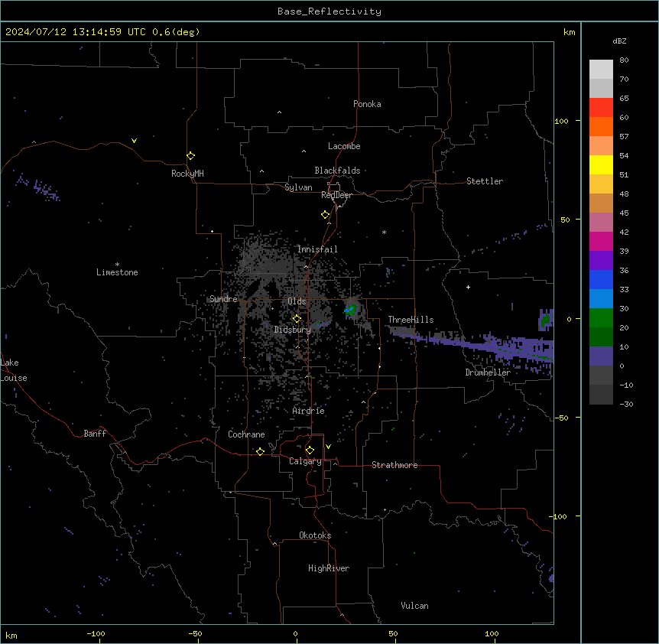Click the white plus marker north of Drumheller

point(468,287)
